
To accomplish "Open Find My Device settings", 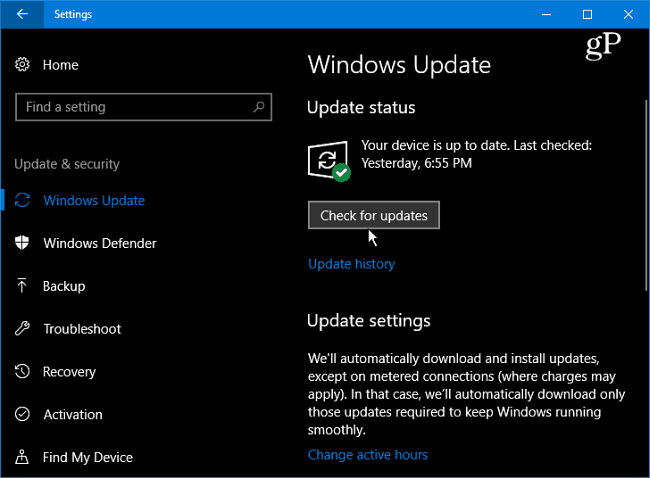I will [87, 457].
